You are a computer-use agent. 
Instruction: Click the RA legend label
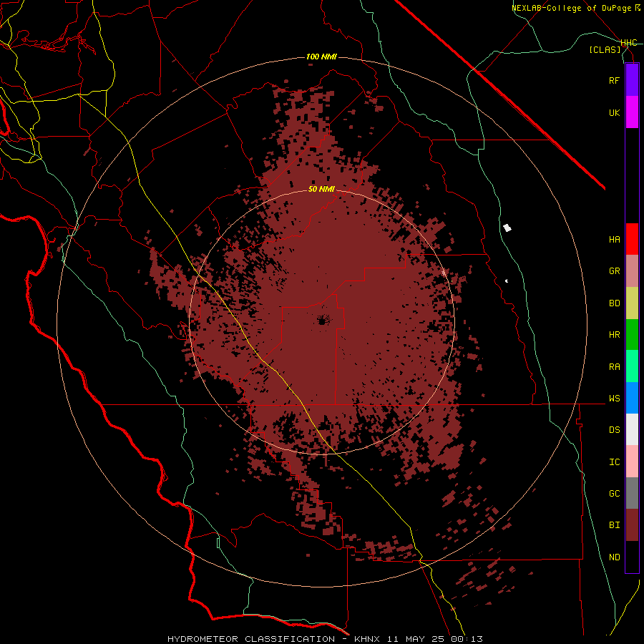(x=614, y=366)
